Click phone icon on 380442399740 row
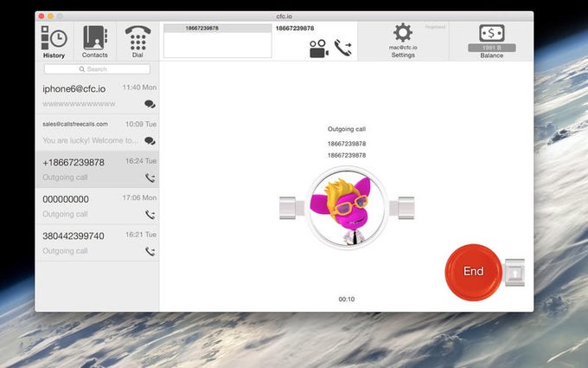 click(x=150, y=251)
